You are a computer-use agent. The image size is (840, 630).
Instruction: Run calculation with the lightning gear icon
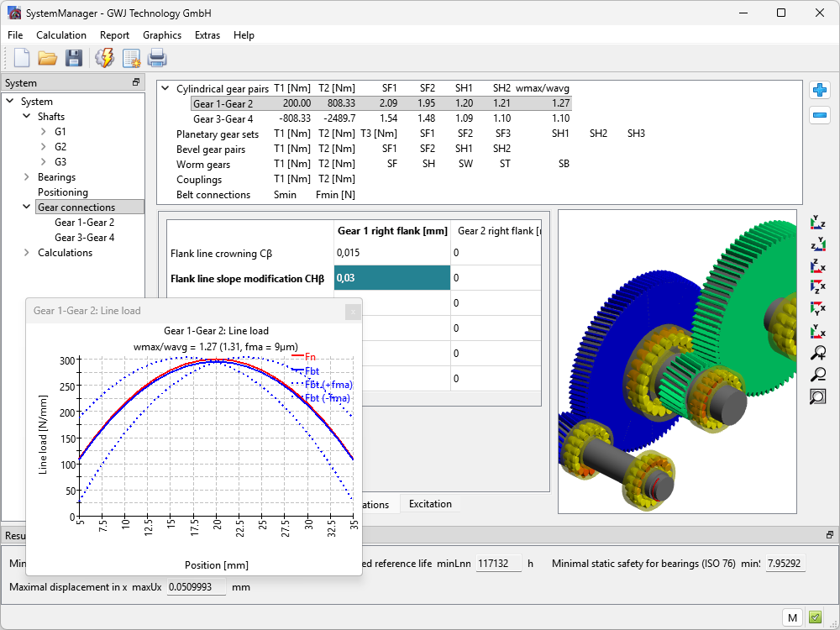click(105, 58)
